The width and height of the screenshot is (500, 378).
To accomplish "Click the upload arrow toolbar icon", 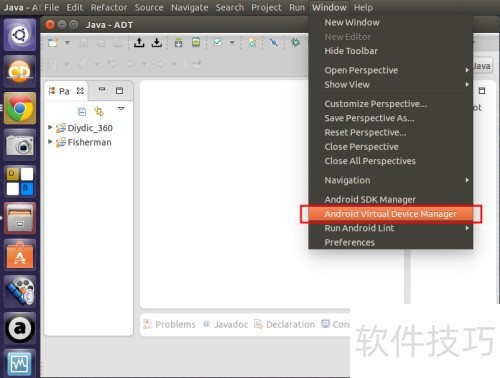I will click(139, 43).
